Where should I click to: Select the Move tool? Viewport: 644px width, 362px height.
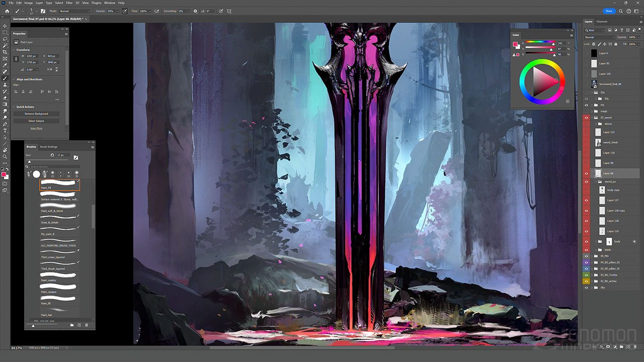tap(5, 26)
